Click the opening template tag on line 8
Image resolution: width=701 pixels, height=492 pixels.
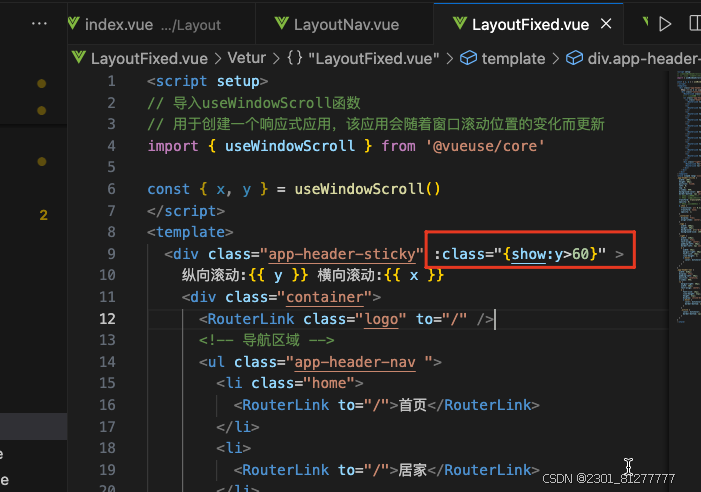(190, 232)
